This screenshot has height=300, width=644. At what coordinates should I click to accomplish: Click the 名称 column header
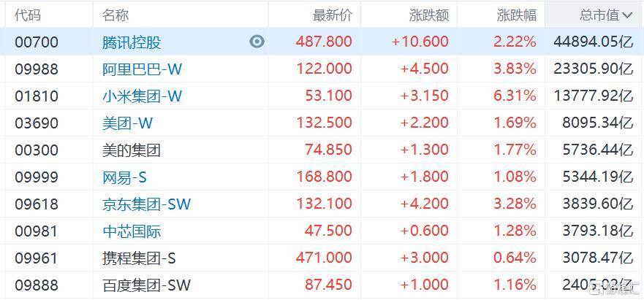coord(117,15)
